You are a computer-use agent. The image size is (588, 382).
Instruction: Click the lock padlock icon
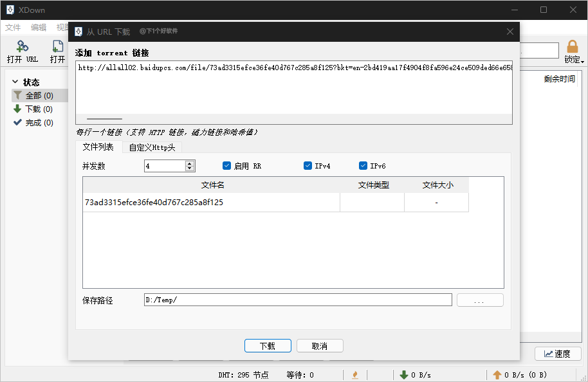point(573,47)
